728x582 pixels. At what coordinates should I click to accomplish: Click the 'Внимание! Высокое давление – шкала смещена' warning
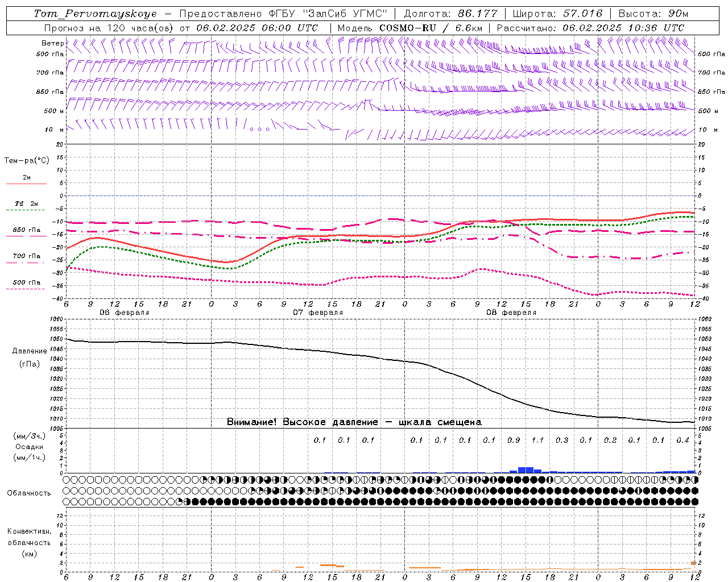coord(354,422)
